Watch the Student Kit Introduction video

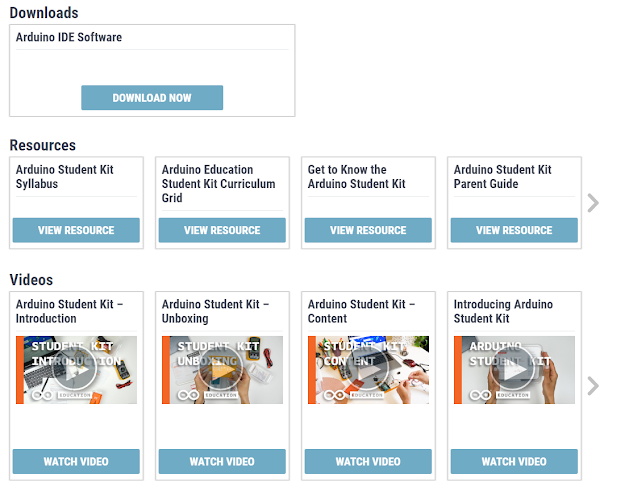(76, 462)
